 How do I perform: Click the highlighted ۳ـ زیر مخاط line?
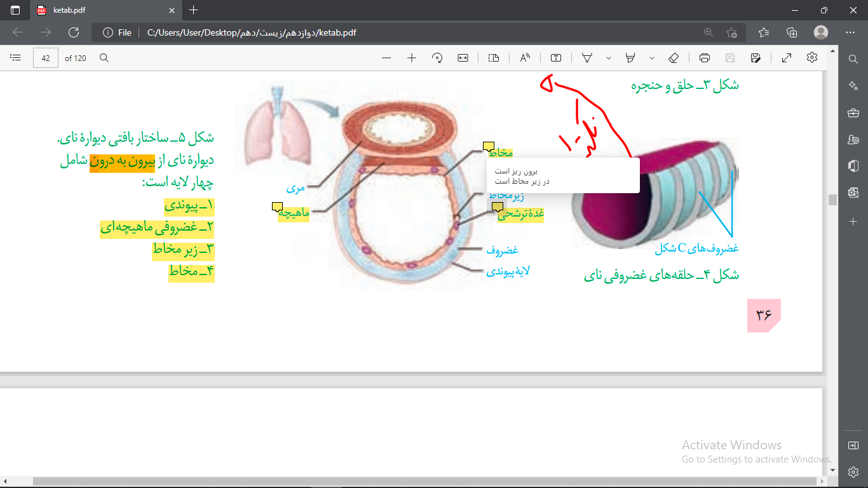click(x=183, y=251)
